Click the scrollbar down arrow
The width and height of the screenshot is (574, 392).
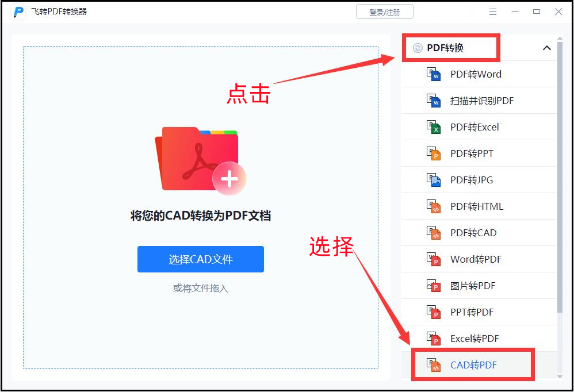[x=560, y=376]
